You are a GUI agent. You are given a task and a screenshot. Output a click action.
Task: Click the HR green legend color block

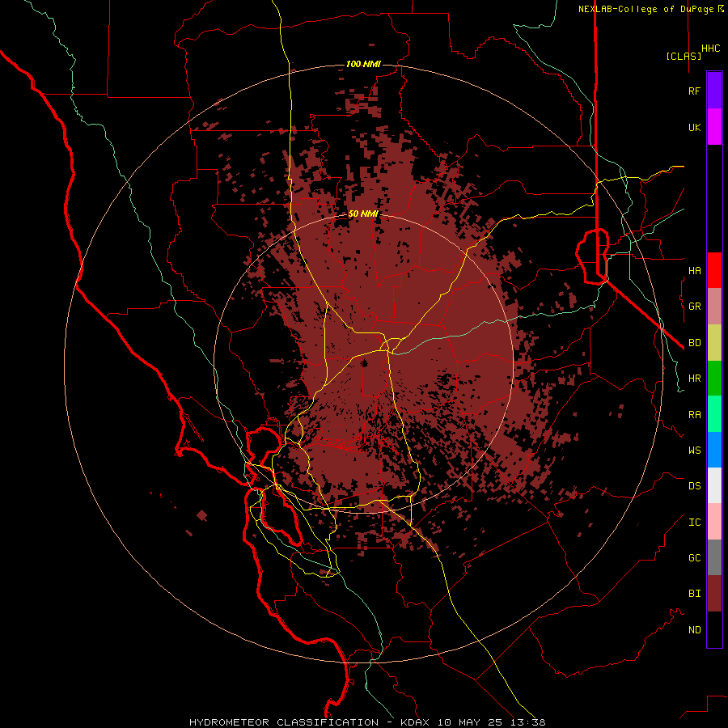(714, 378)
